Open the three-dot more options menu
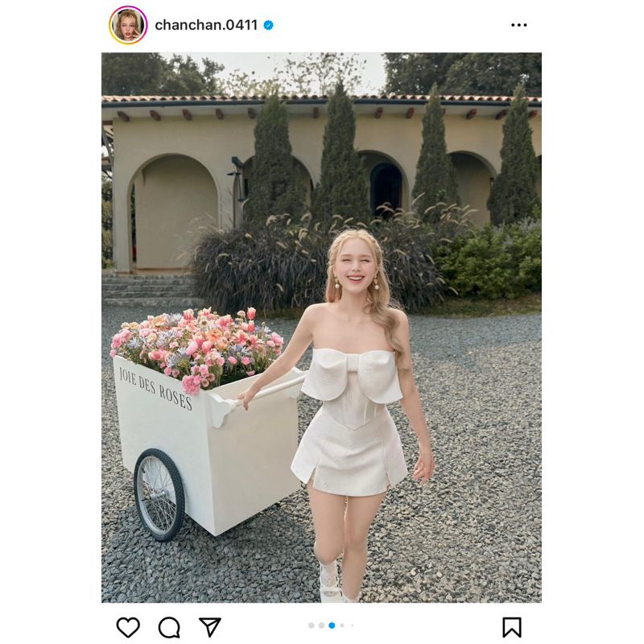Screen dimensions: 644x644 [x=519, y=25]
